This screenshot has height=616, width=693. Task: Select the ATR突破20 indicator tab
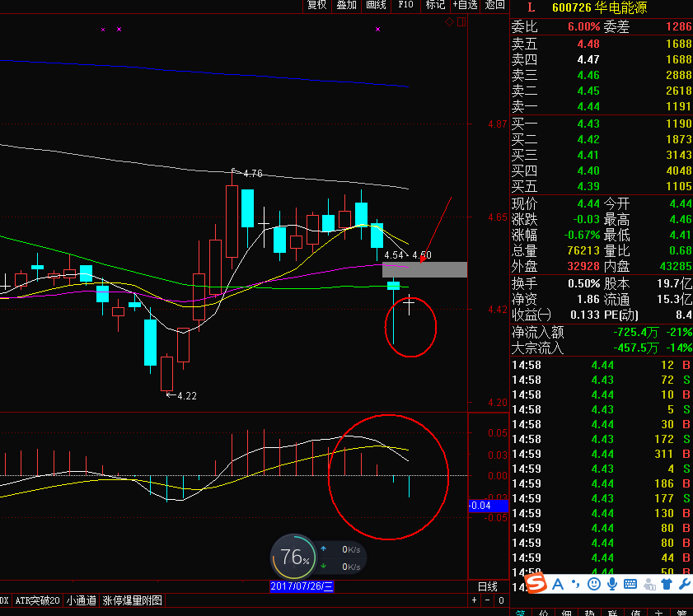pos(37,600)
